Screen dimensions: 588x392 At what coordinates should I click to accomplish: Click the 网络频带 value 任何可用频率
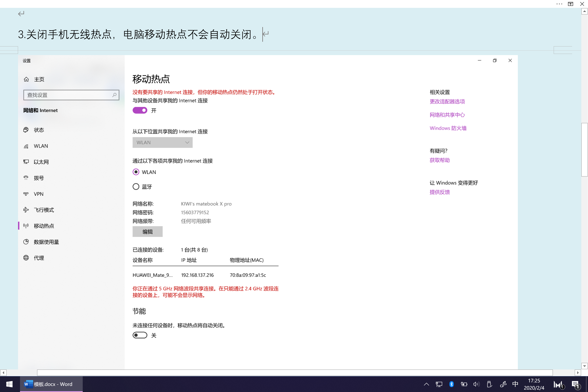pyautogui.click(x=196, y=221)
